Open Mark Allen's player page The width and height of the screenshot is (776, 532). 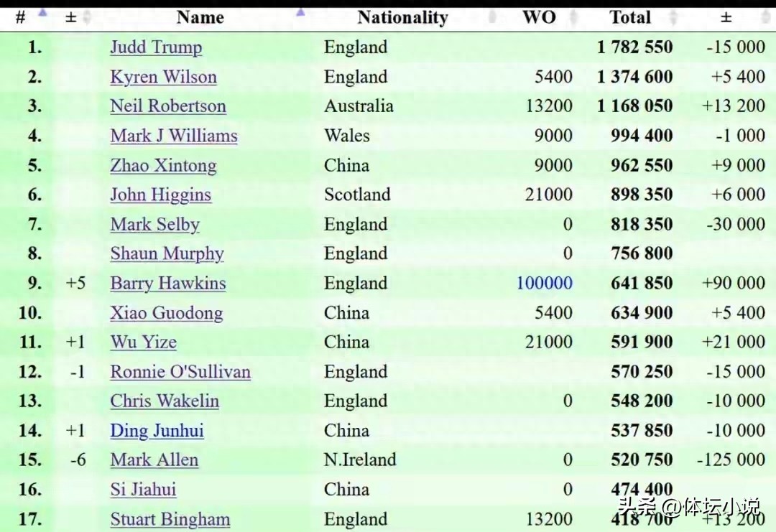[x=154, y=460]
